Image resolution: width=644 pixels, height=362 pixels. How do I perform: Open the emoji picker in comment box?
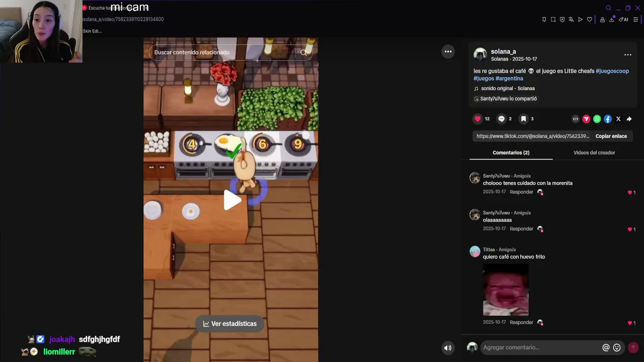pyautogui.click(x=617, y=347)
